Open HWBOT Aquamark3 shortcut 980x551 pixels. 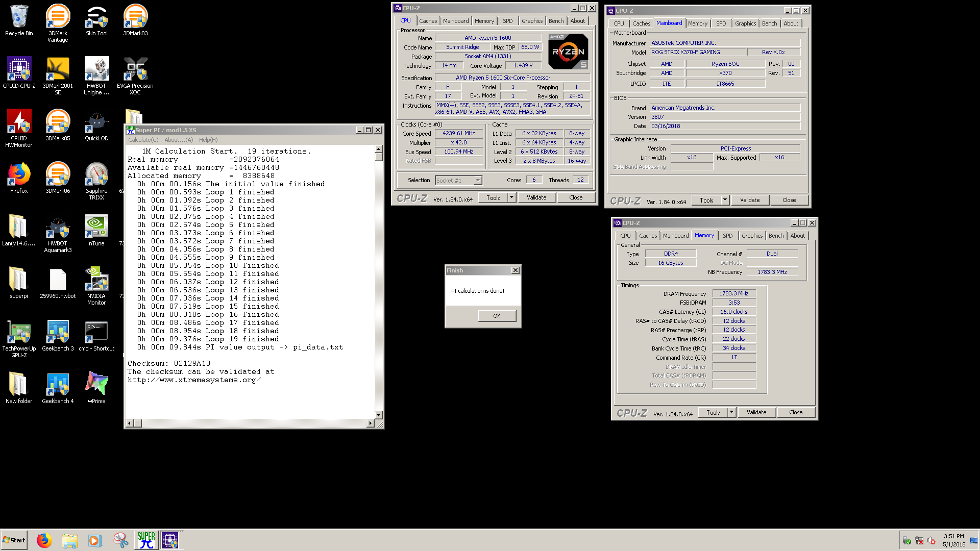(58, 233)
